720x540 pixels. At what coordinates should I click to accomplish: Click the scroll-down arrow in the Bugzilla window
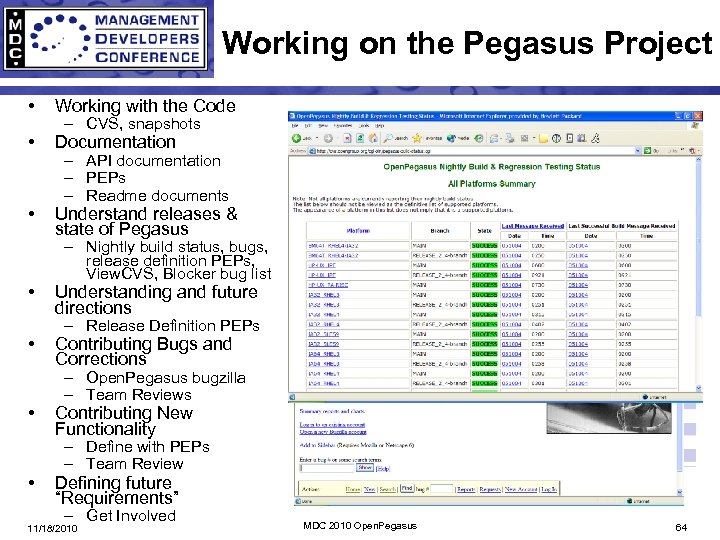680,492
